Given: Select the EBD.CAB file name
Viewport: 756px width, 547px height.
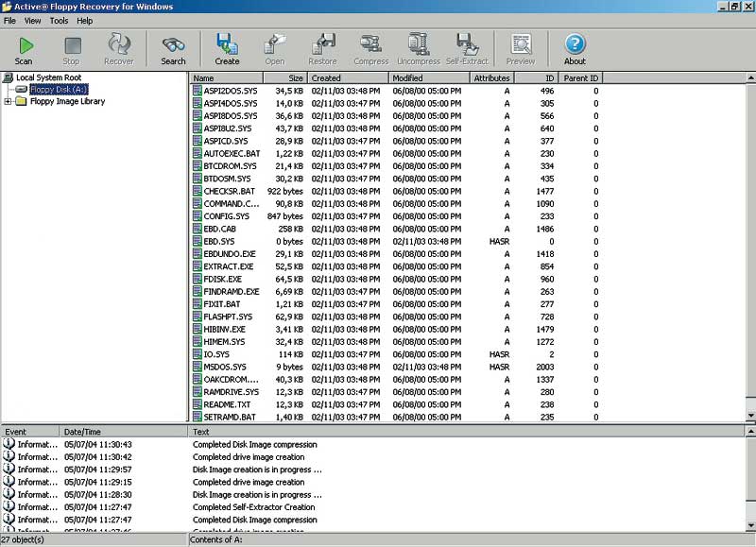Looking at the screenshot, I should 219,229.
